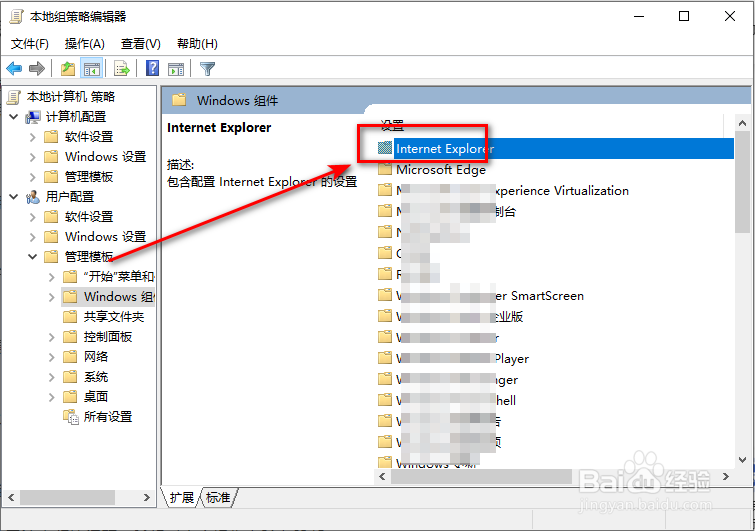Click right arrow of list horizontal scrollbar

[726, 477]
